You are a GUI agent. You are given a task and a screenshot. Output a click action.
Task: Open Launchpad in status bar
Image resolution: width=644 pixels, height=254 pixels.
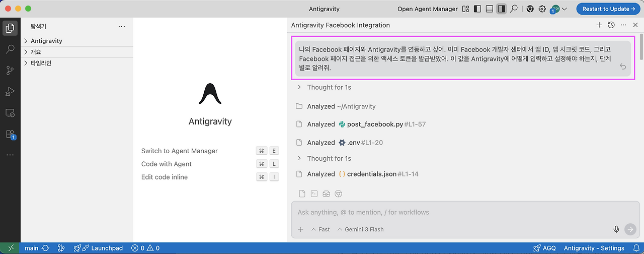coord(98,248)
